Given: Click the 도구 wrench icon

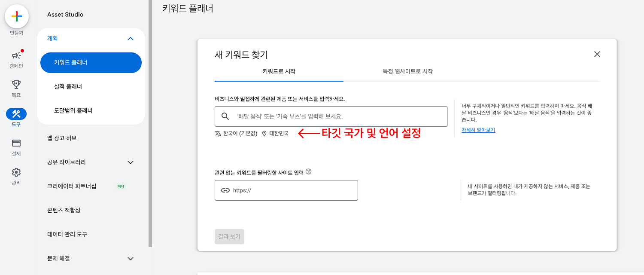Looking at the screenshot, I should tap(16, 113).
